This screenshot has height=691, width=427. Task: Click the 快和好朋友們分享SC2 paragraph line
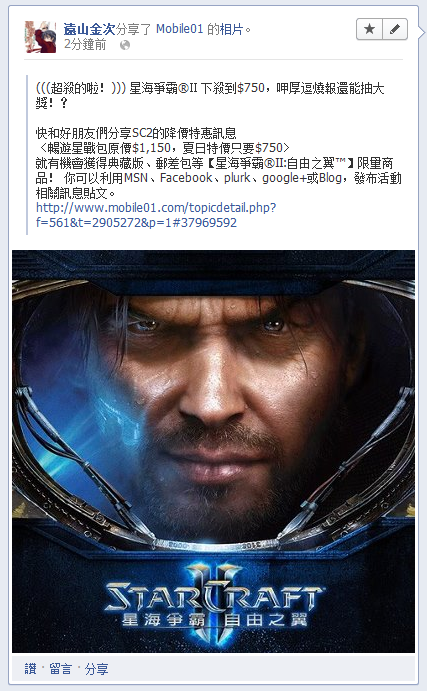click(136, 133)
